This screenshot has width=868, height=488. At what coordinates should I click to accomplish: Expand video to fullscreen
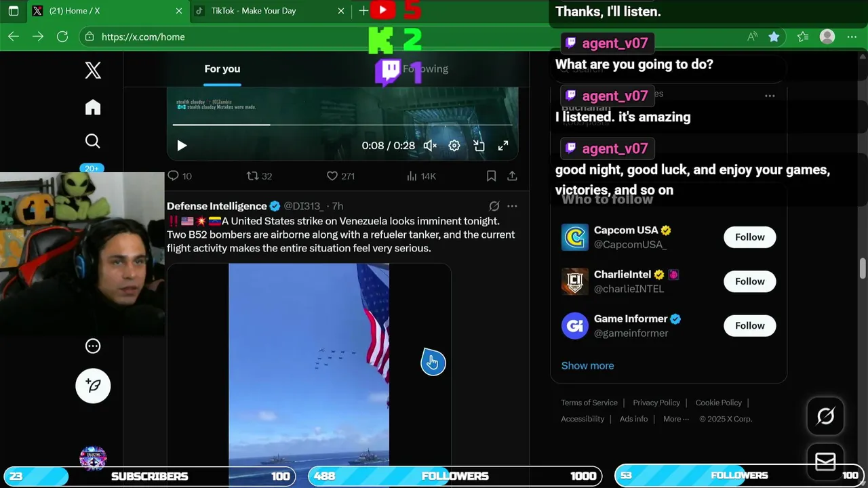(503, 146)
